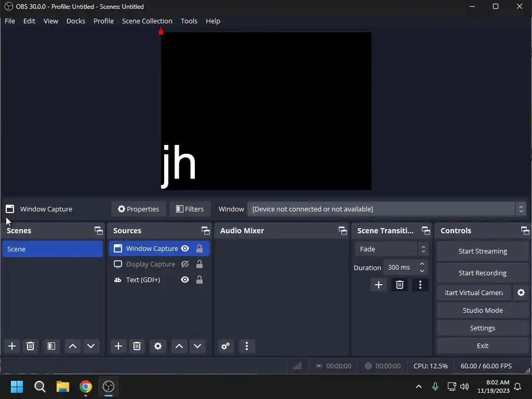Click the Text (GDI+) ab icon
Viewport: 532px width, 399px height.
118,280
